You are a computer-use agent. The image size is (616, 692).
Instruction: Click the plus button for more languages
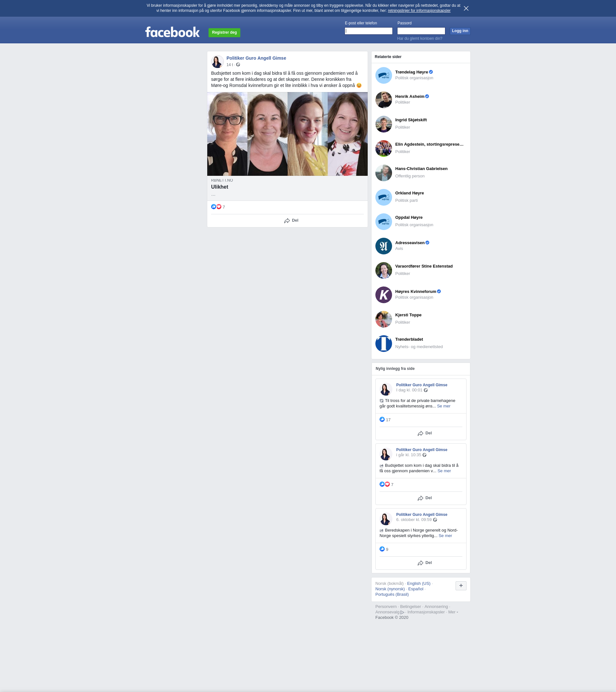(461, 585)
